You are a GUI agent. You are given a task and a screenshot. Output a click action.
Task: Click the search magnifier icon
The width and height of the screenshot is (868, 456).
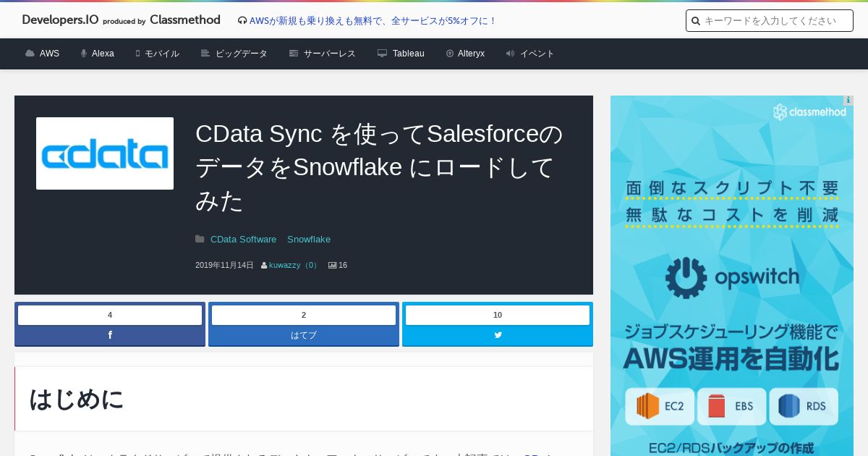click(x=696, y=21)
